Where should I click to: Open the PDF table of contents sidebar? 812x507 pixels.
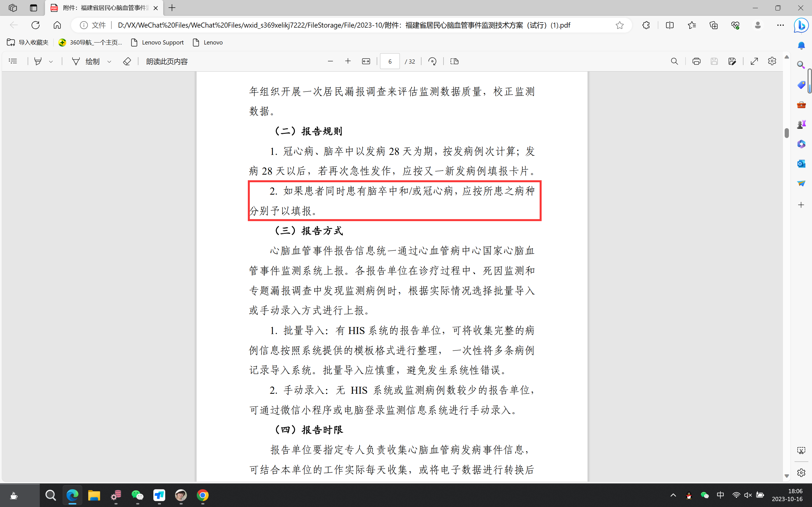[13, 61]
